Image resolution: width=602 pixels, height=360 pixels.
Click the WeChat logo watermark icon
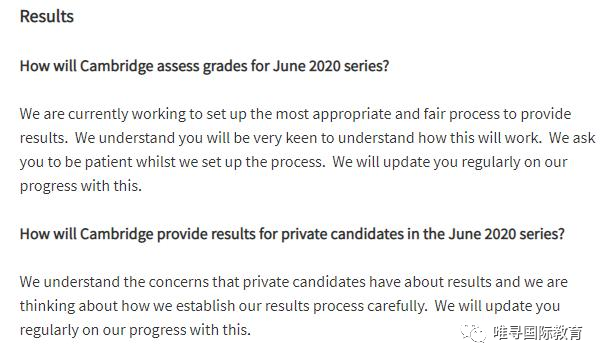pos(474,333)
